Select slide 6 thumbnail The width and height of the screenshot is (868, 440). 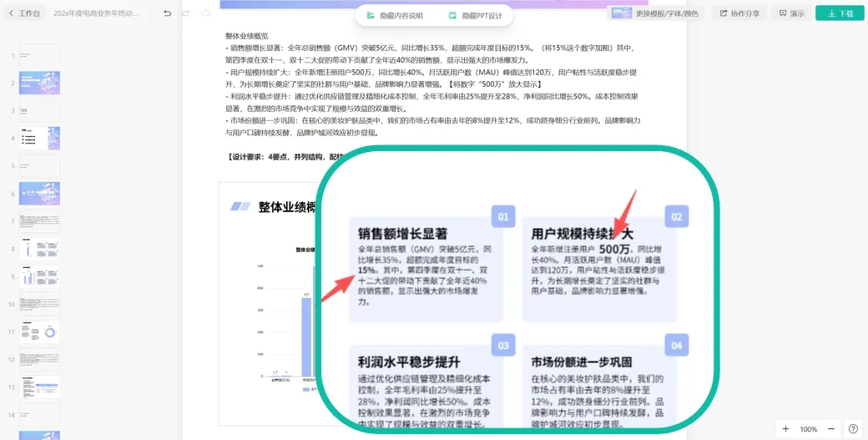[x=39, y=193]
